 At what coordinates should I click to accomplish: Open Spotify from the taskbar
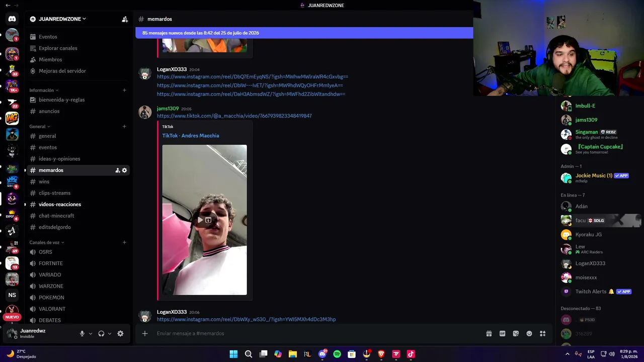[337, 354]
